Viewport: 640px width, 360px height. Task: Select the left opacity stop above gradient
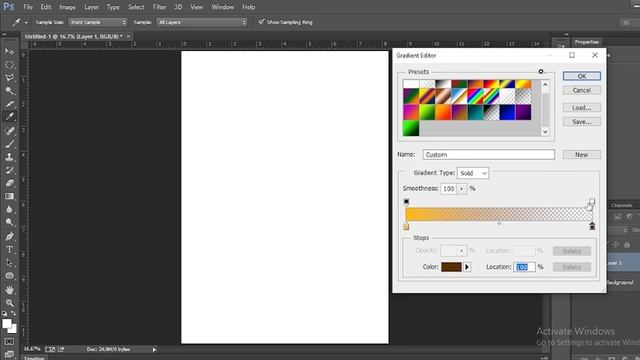tap(406, 201)
